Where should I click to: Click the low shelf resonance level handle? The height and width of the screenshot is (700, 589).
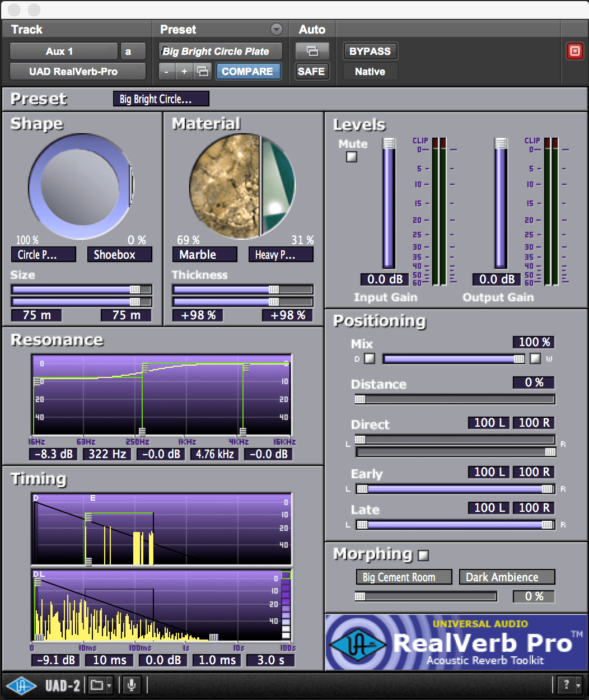pos(38,381)
